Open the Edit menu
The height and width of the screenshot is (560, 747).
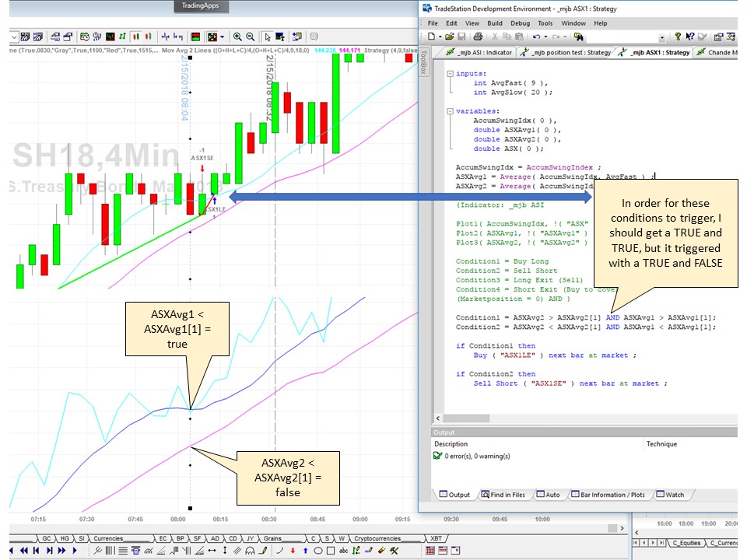click(x=451, y=23)
